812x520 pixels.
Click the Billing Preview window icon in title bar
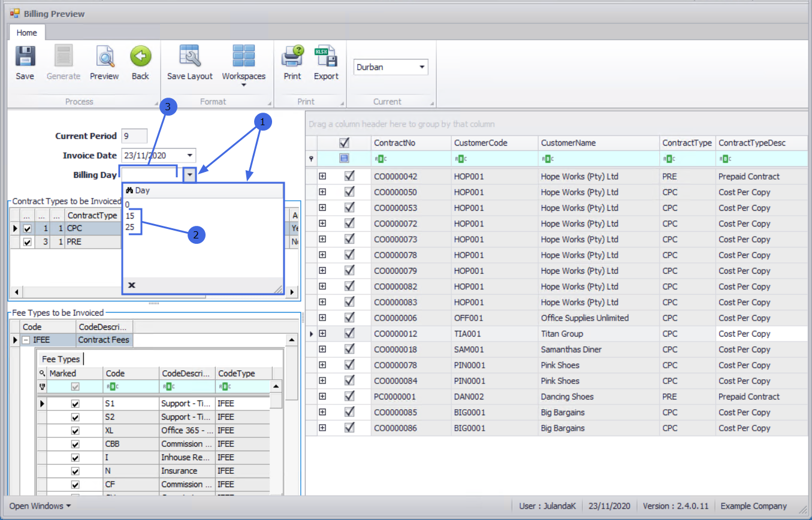[x=15, y=13]
